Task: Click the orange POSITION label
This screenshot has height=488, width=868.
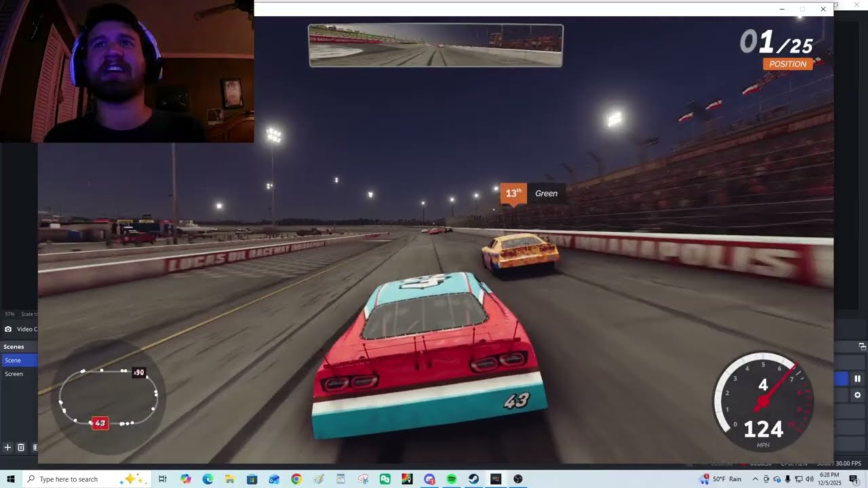Action: pos(787,64)
